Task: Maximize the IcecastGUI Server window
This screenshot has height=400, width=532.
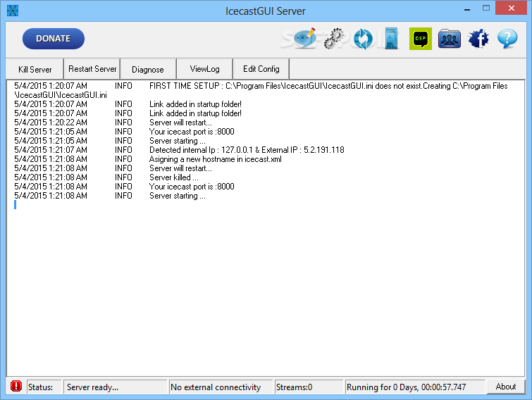Action: (x=486, y=8)
